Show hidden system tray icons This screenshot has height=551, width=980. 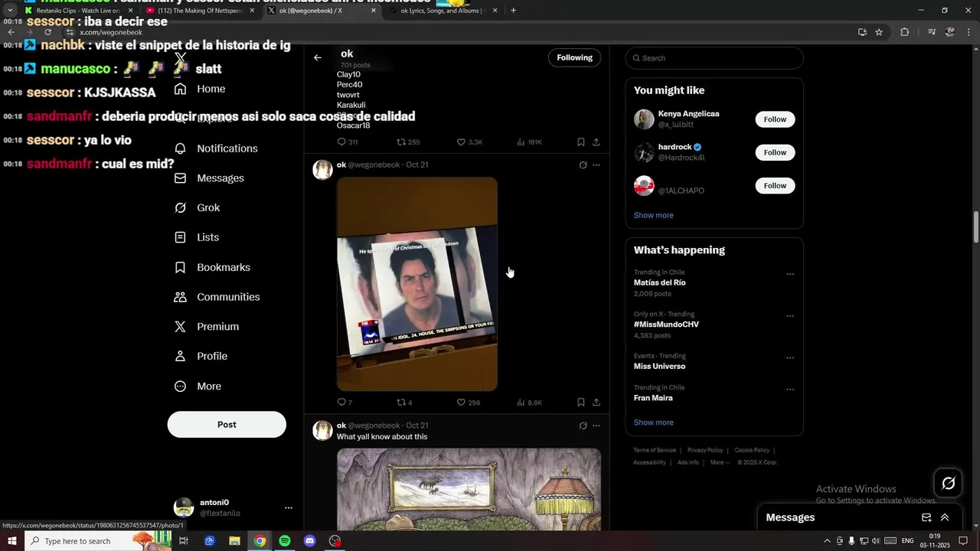coord(827,541)
